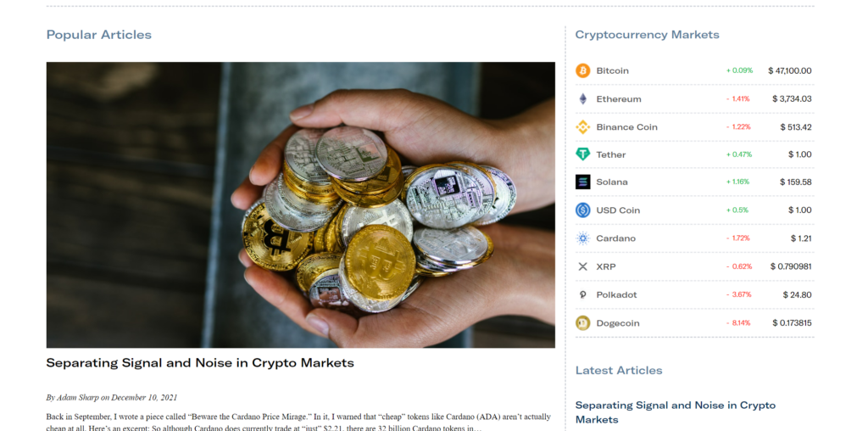Click the Bitcoin name in markets list
Viewport: 868px width, 431px height.
tap(612, 71)
